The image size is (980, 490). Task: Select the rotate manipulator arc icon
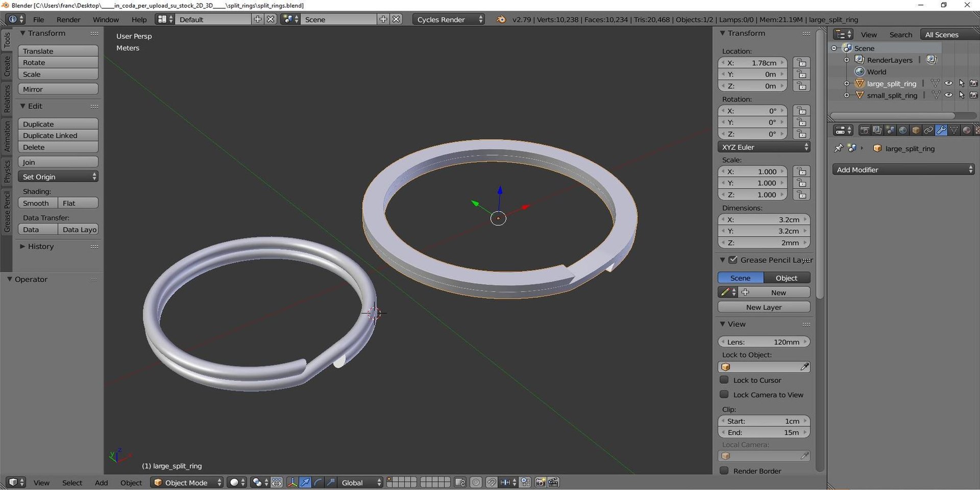click(317, 482)
